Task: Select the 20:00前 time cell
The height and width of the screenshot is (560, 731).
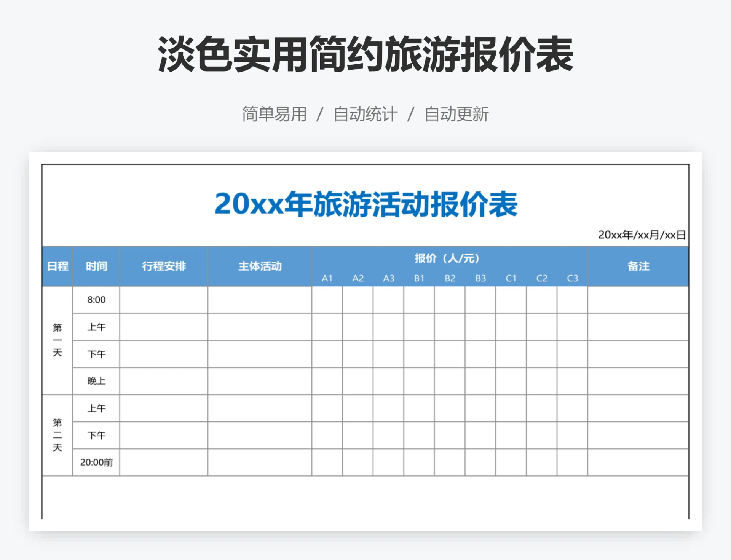Action: pos(96,463)
